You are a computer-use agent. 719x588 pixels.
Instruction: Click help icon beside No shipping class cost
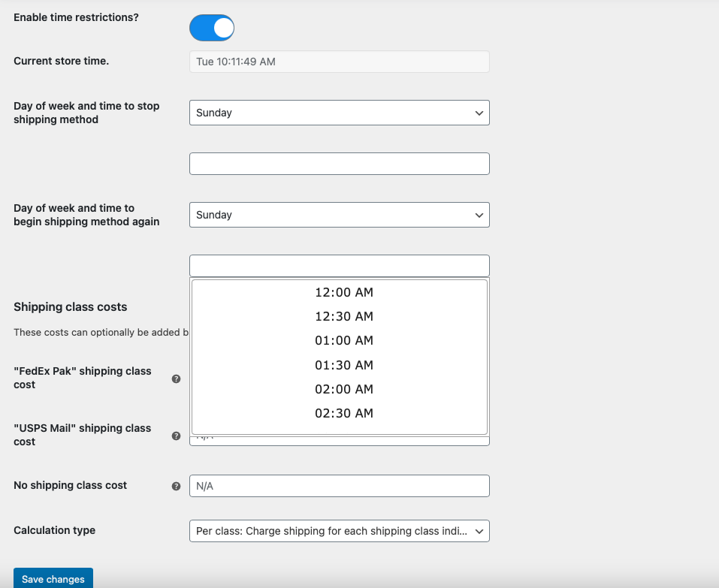(x=176, y=487)
